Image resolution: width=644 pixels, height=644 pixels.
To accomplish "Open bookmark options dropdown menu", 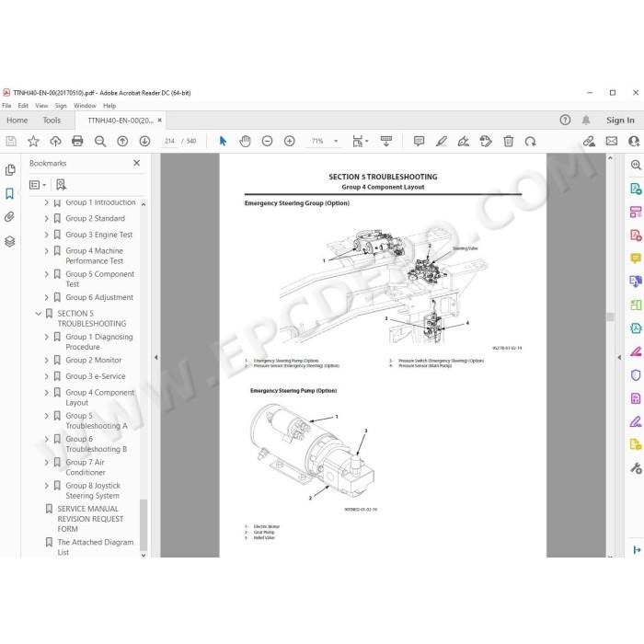I will tap(38, 185).
